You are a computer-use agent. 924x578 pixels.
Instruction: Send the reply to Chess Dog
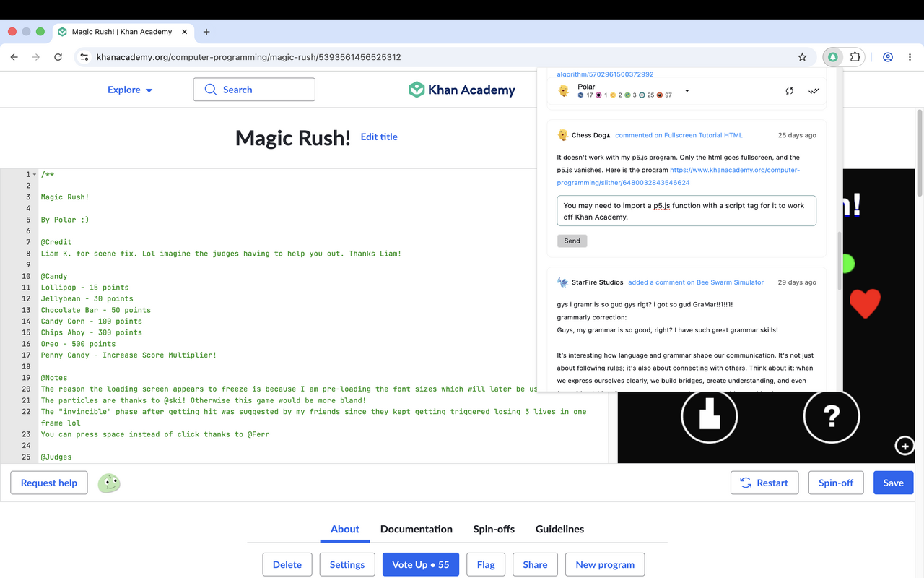point(572,241)
